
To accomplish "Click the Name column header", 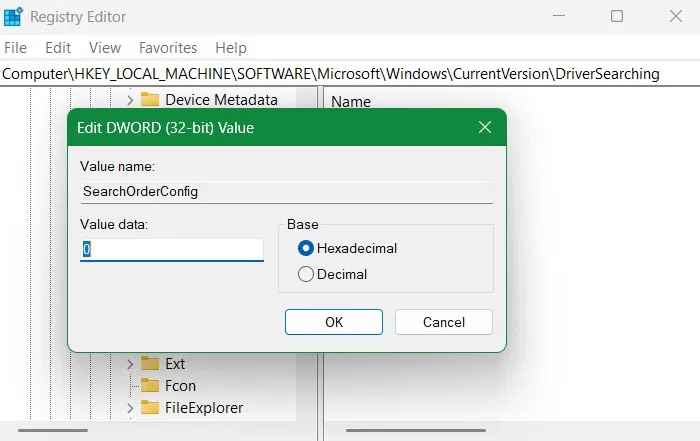I will tap(351, 102).
